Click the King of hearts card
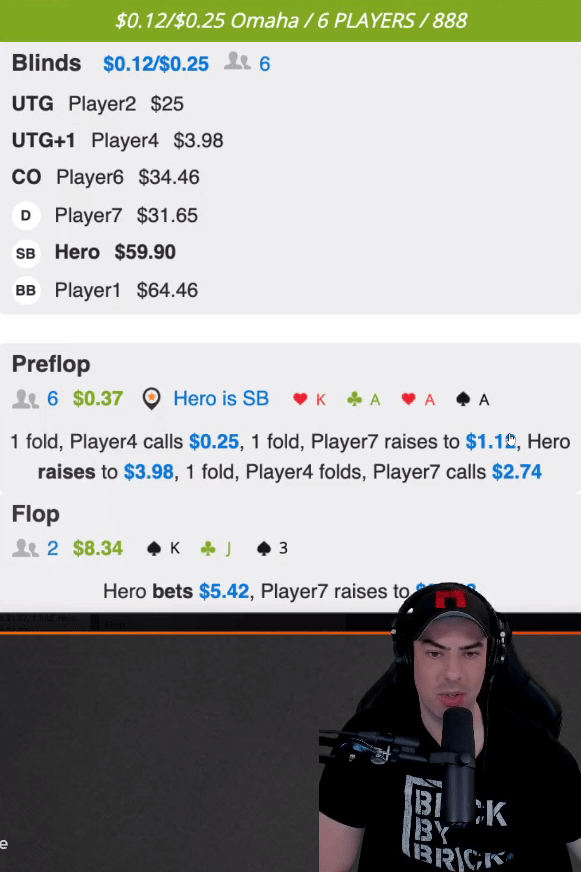This screenshot has width=581, height=872. click(310, 399)
